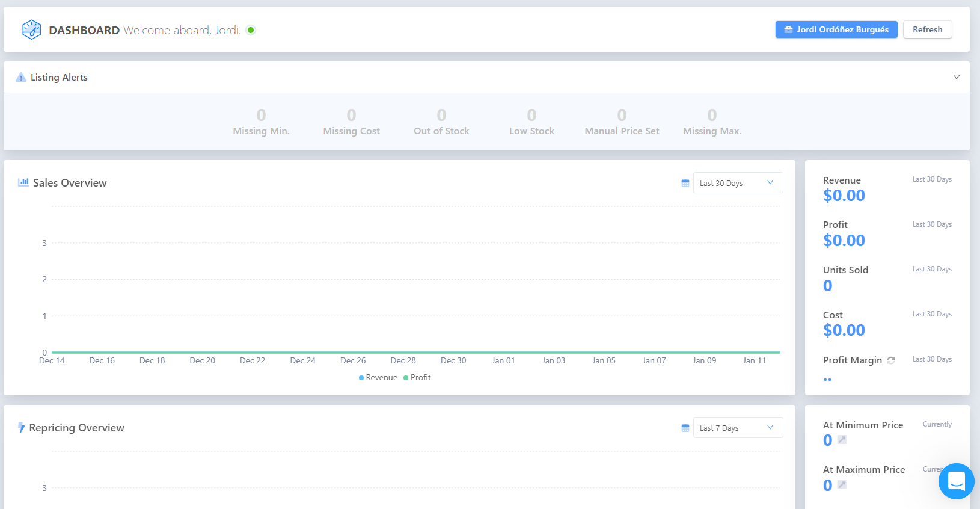
Task: Open the Last 7 Days range dropdown
Action: [x=738, y=428]
